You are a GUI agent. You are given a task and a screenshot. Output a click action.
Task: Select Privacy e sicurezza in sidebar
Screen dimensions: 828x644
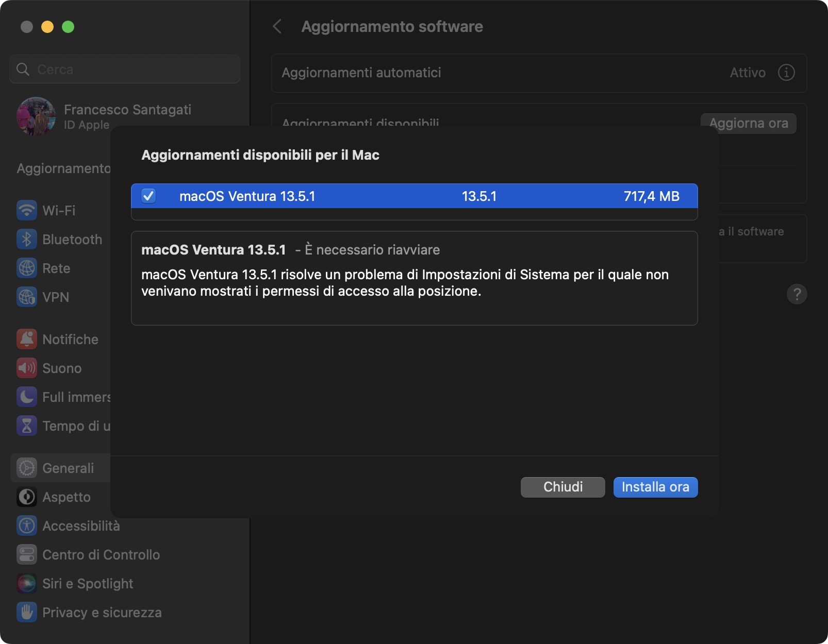[x=125, y=612]
